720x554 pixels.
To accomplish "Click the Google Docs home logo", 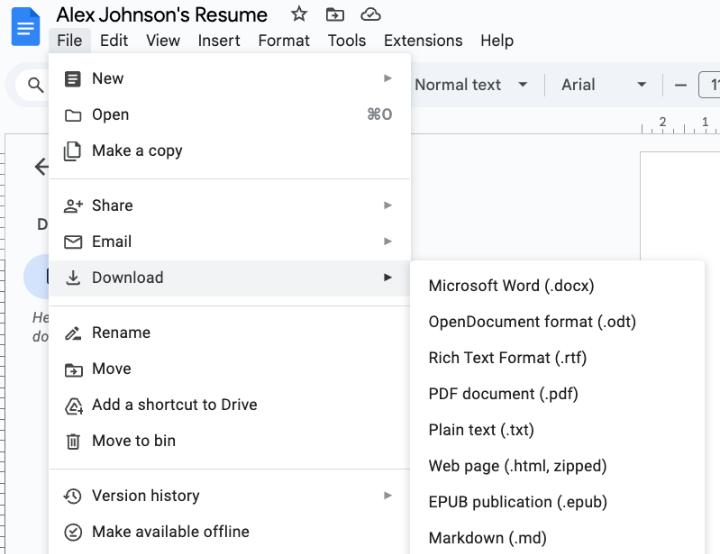I will [26, 27].
